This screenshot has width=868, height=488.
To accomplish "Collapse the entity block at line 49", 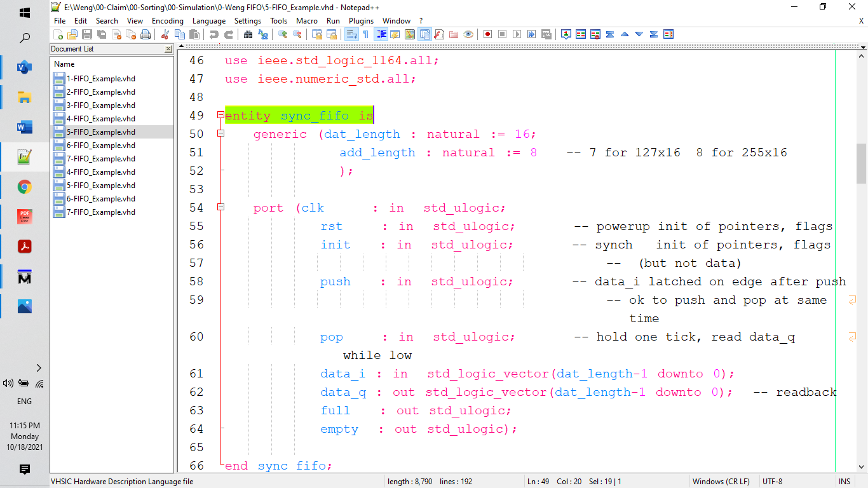I will [x=220, y=115].
